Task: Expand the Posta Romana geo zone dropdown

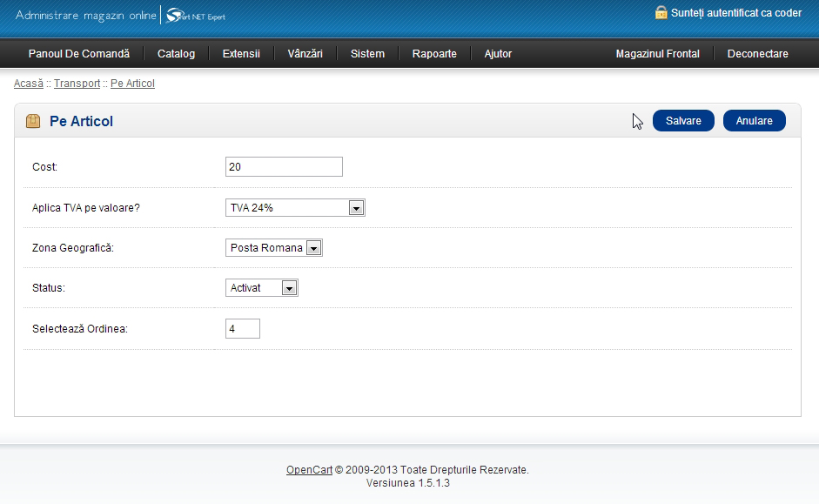Action: (274, 248)
